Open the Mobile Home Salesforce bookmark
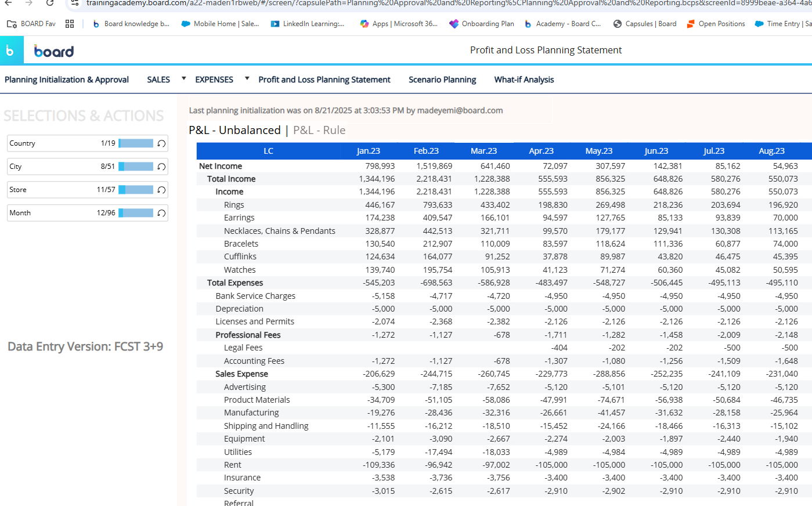The height and width of the screenshot is (506, 812). [220, 24]
